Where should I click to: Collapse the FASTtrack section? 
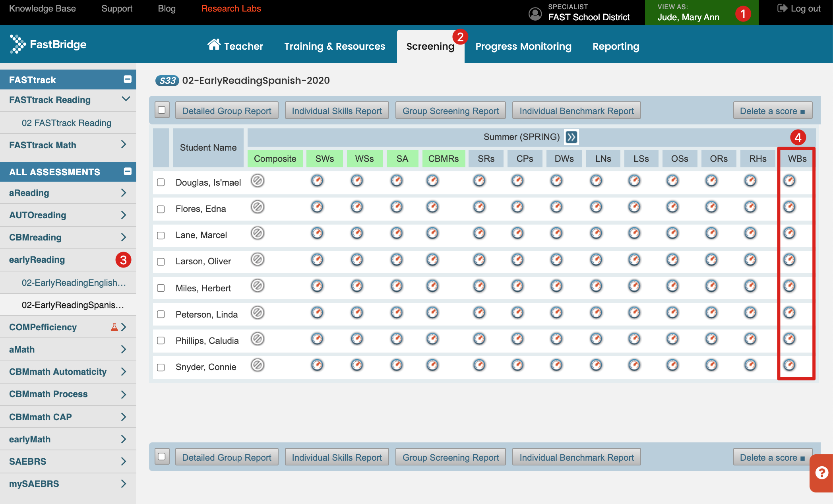click(128, 79)
